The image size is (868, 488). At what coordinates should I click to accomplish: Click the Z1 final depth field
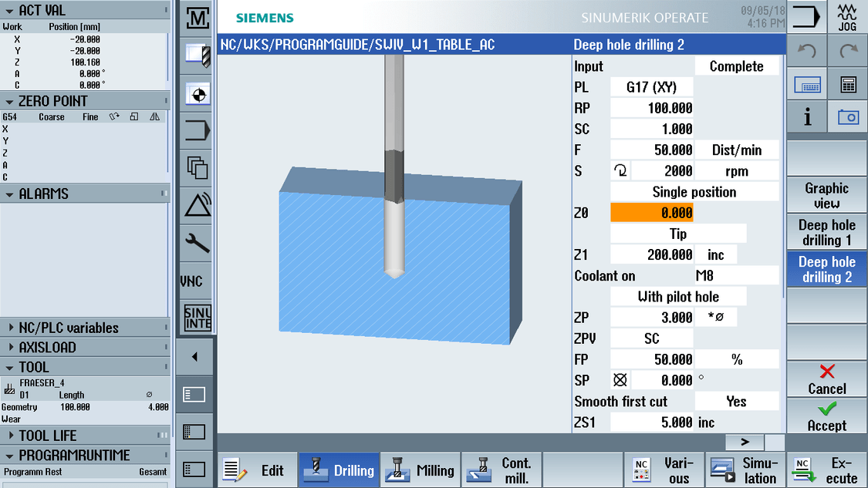[x=651, y=255]
